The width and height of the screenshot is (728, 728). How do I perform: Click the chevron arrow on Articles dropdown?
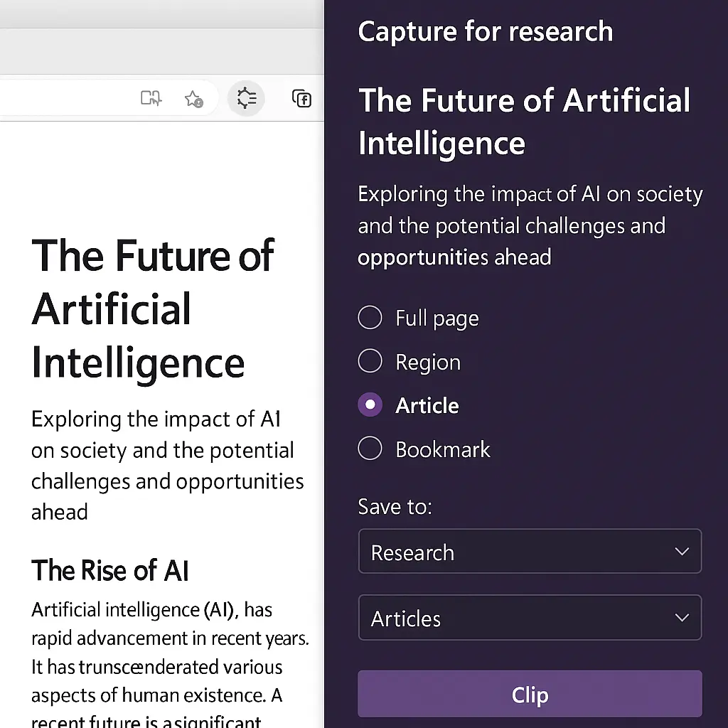pos(681,617)
